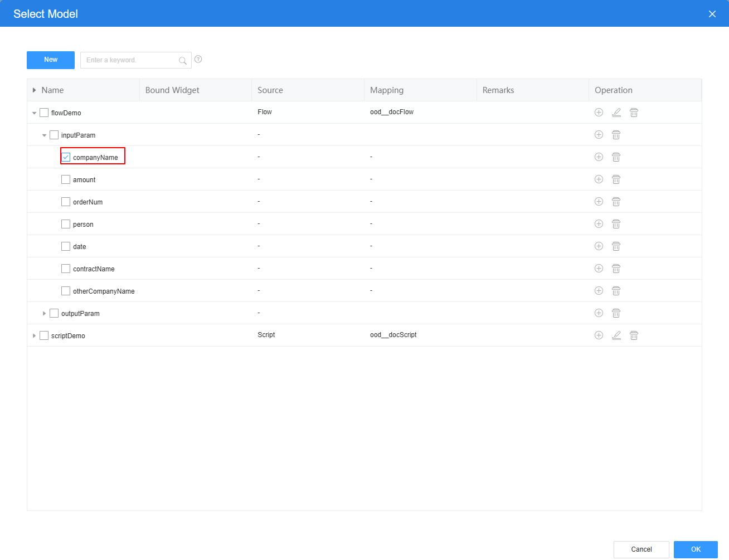Click the Operation column header
This screenshot has height=560, width=729.
[645, 90]
